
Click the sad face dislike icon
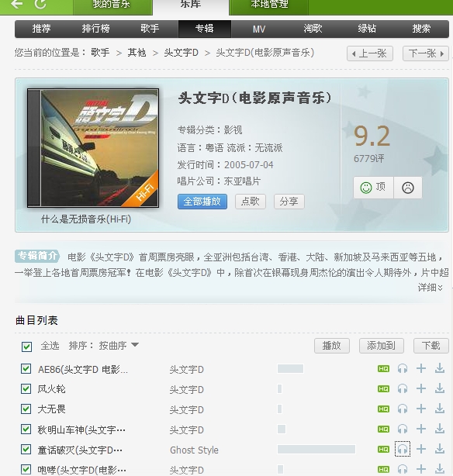point(408,188)
